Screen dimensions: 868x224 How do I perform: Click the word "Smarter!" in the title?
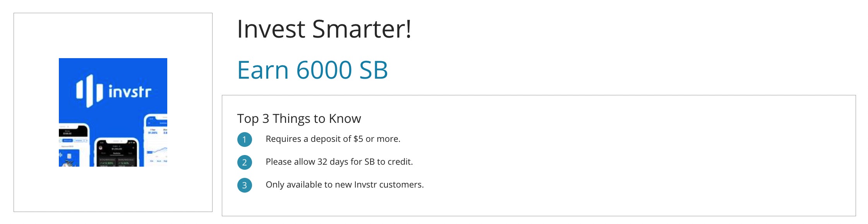point(362,29)
